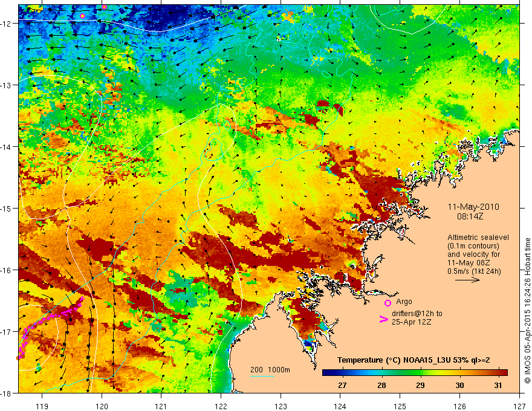This screenshot has height=411, width=532.
Task: Click the color bar label '27'
Action: (342, 385)
